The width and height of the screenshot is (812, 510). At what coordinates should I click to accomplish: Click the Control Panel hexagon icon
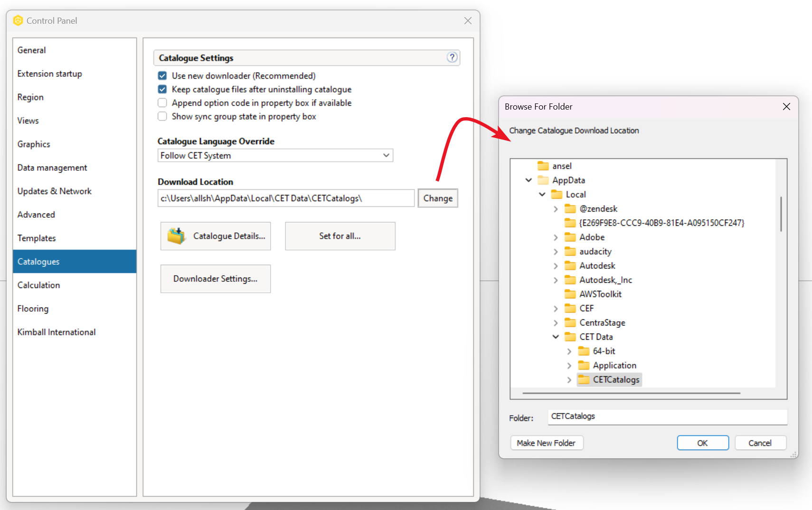click(x=18, y=20)
